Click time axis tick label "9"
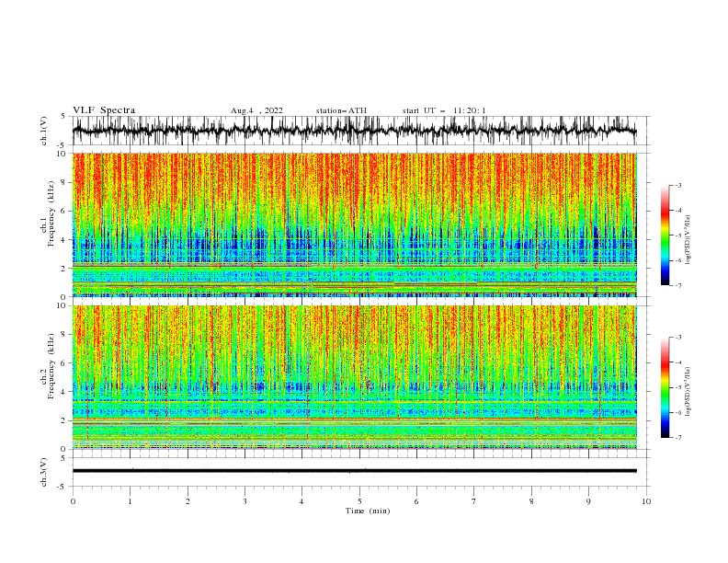Screen dimensions: 728x563 click(588, 501)
